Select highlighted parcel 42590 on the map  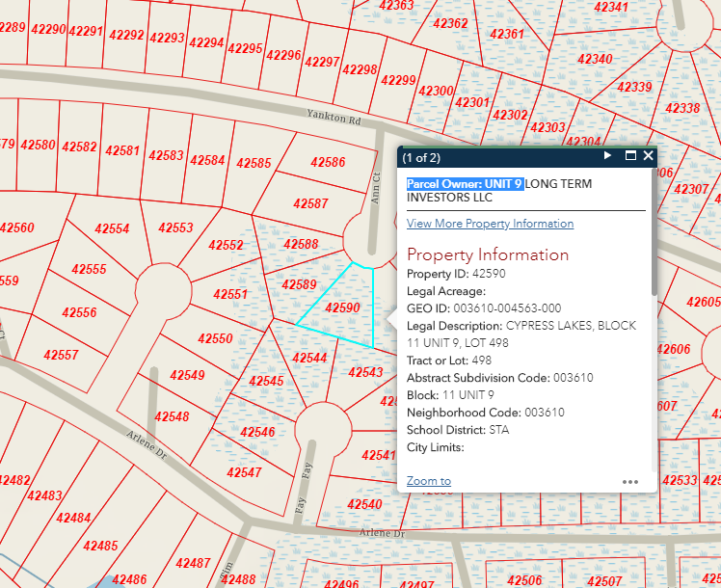click(342, 307)
